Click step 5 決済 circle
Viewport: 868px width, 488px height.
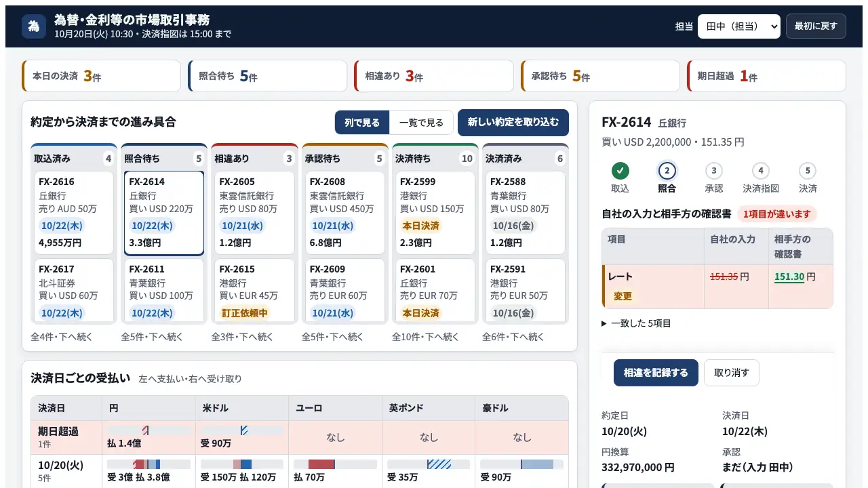(808, 171)
